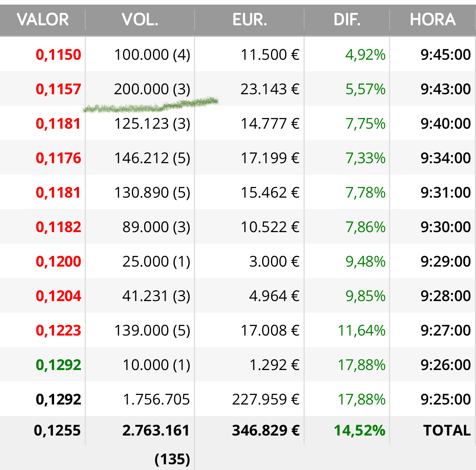
Task: Select the EUR. column header
Action: (x=249, y=20)
